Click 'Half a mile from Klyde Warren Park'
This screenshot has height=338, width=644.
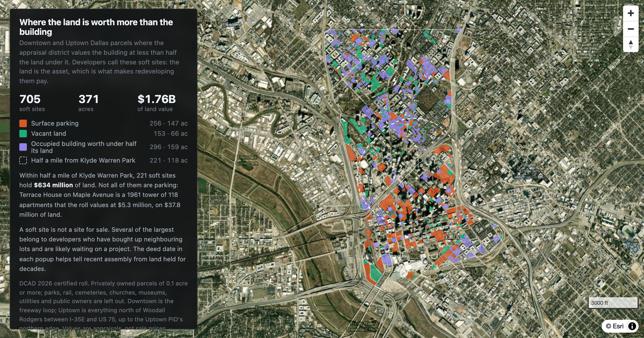pyautogui.click(x=83, y=160)
